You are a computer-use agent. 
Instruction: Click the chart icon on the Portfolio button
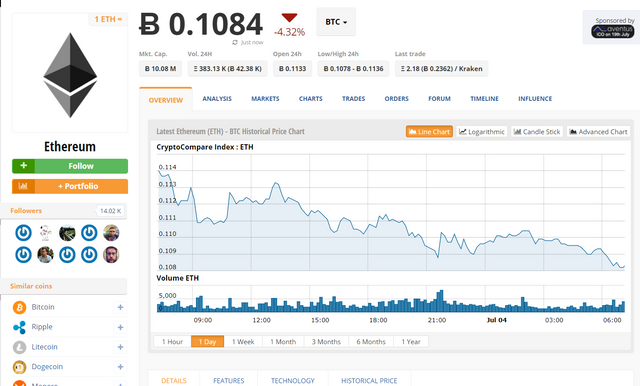click(23, 186)
